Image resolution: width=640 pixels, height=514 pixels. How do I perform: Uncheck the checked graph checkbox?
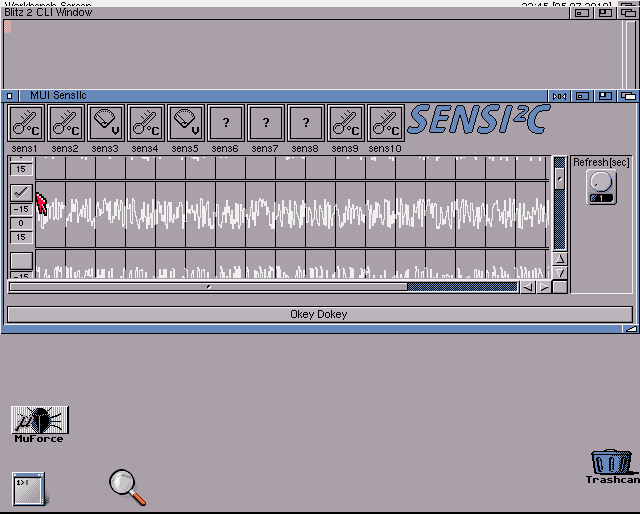pyautogui.click(x=21, y=192)
